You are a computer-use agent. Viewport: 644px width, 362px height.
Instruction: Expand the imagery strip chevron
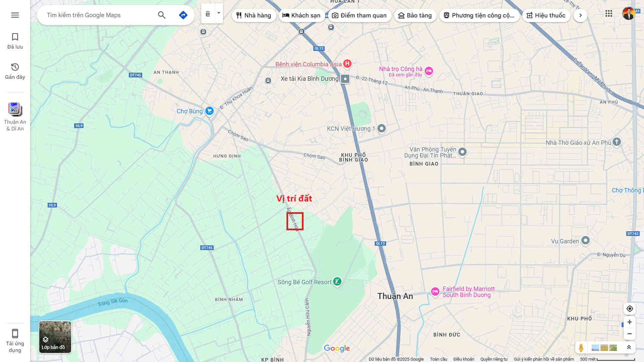point(629,348)
